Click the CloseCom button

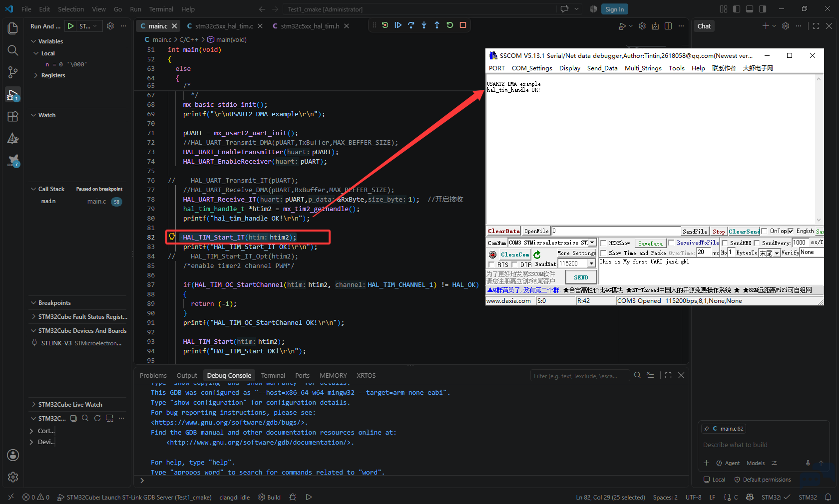click(x=515, y=254)
